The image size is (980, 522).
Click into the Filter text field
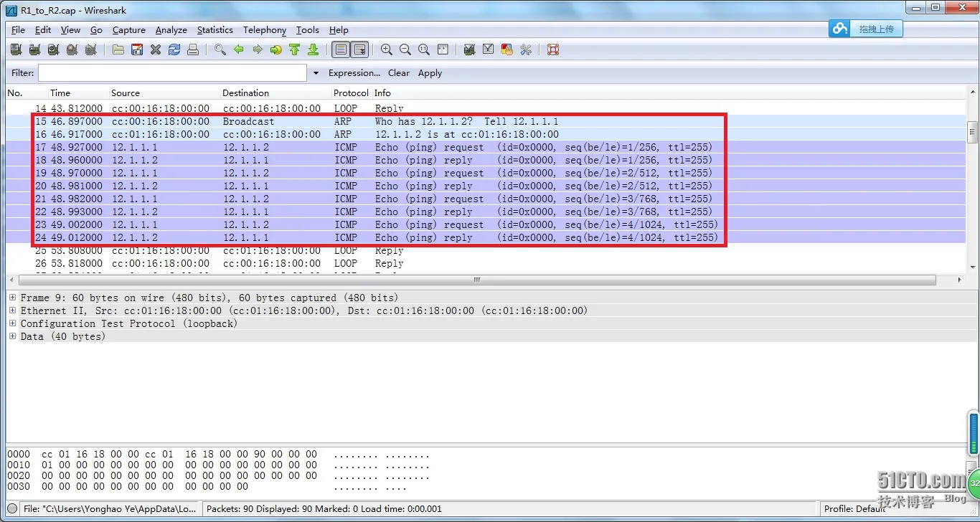tap(172, 73)
